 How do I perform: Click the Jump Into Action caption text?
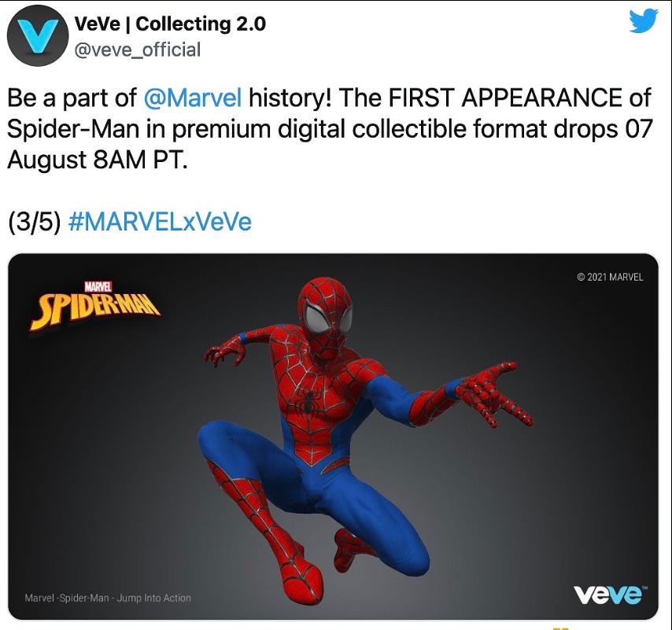(x=154, y=598)
